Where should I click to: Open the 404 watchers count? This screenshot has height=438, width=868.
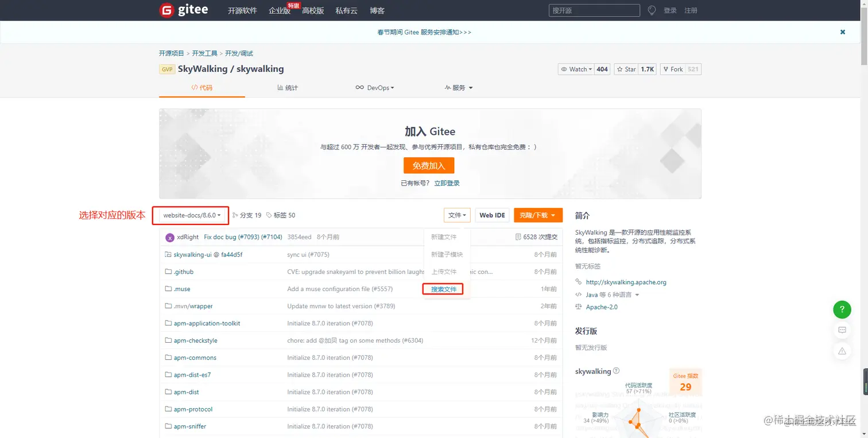point(602,69)
